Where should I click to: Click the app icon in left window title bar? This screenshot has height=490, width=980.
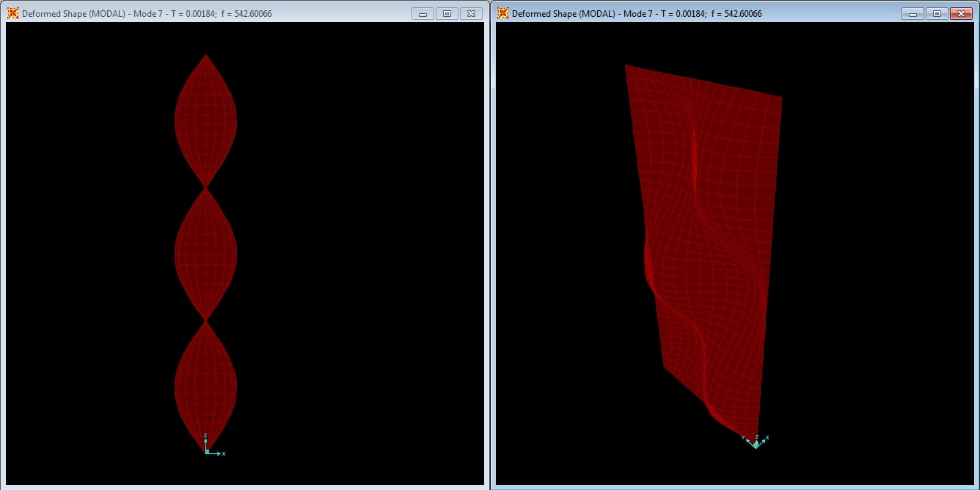tap(12, 13)
